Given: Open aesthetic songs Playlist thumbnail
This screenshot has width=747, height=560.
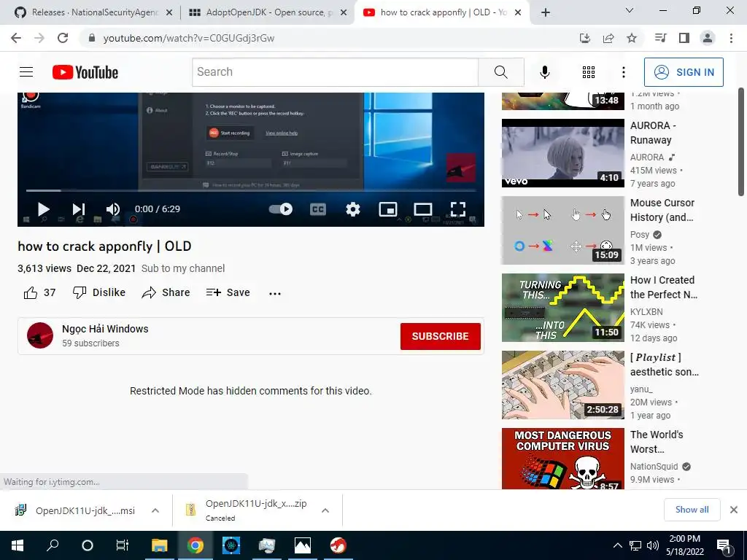Looking at the screenshot, I should pyautogui.click(x=562, y=385).
